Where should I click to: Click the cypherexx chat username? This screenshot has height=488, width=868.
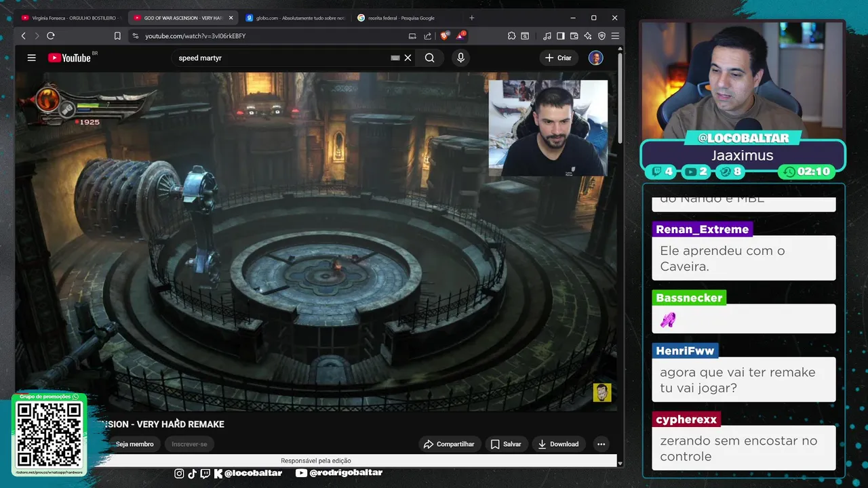pos(686,419)
